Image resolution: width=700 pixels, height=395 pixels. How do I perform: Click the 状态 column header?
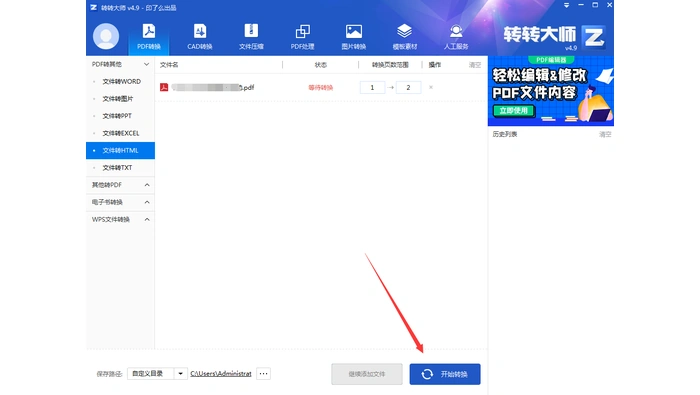(321, 65)
